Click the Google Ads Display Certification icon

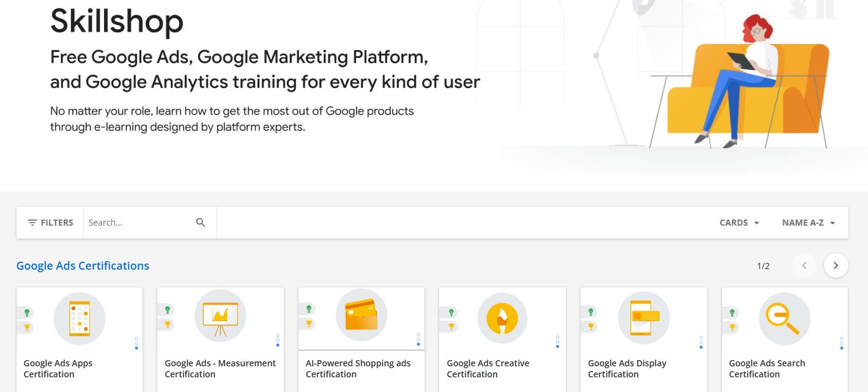644,319
